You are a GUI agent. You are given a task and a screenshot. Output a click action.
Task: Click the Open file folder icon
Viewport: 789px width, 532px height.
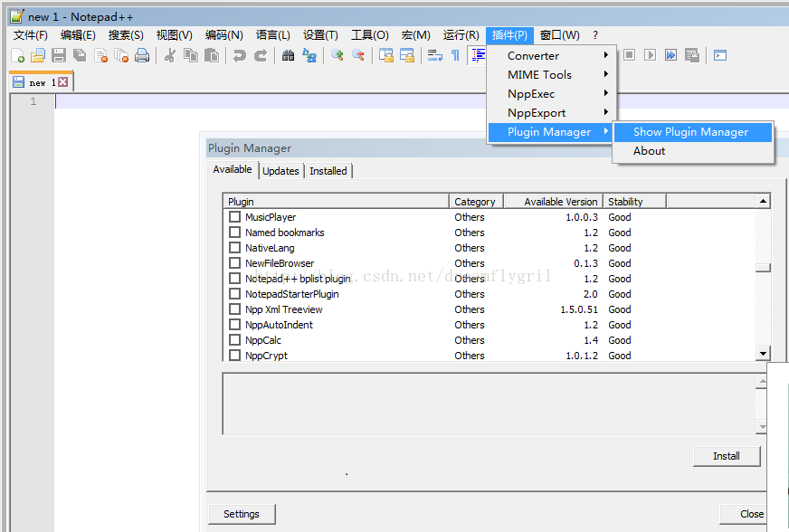(38, 55)
